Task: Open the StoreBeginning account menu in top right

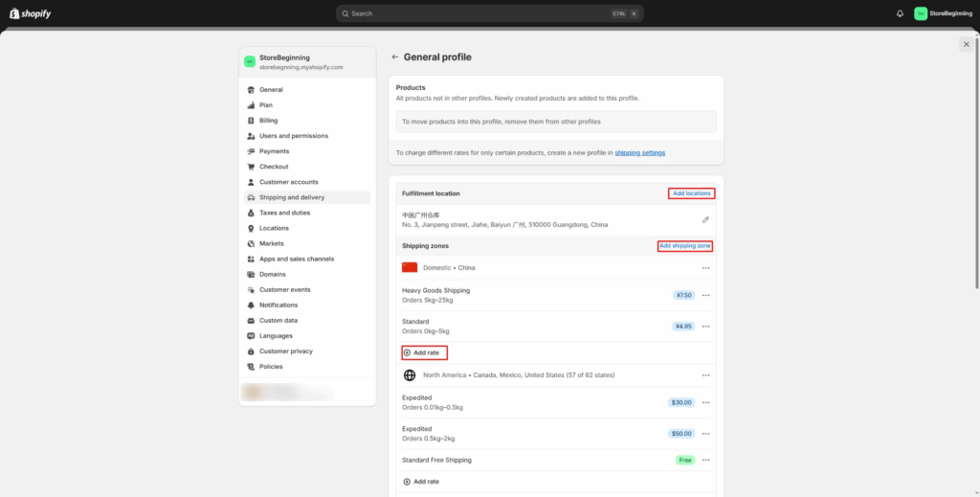Action: click(944, 13)
